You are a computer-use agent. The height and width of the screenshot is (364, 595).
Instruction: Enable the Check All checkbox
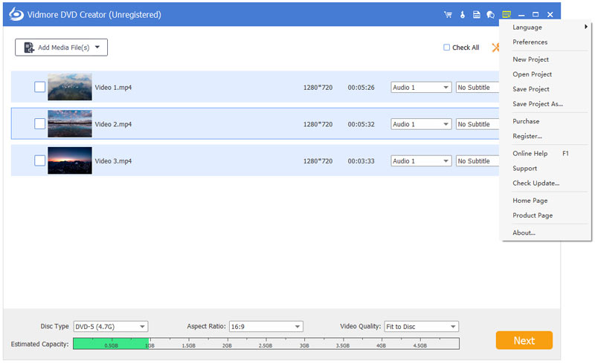tap(447, 48)
